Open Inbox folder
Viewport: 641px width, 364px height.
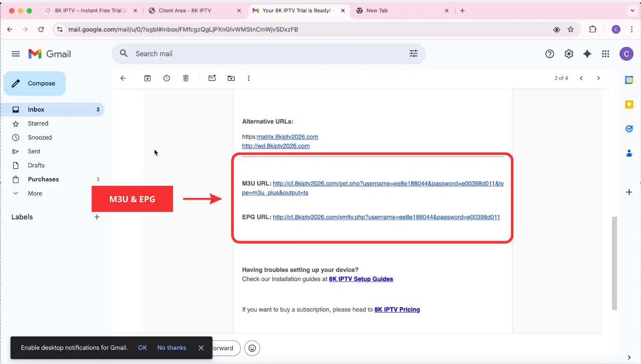pos(52,109)
